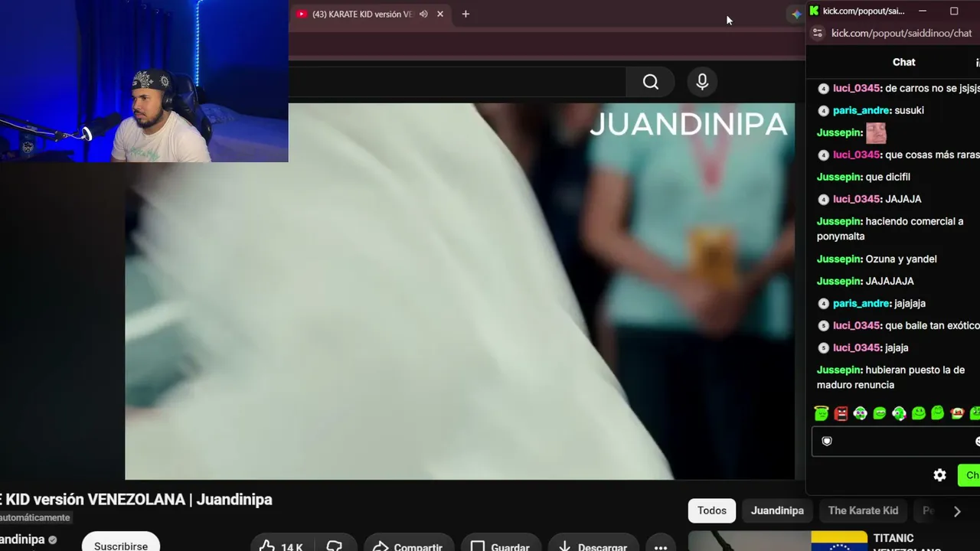The image size is (980, 551).
Task: Click the shield badge icon in chat input
Action: [x=827, y=441]
